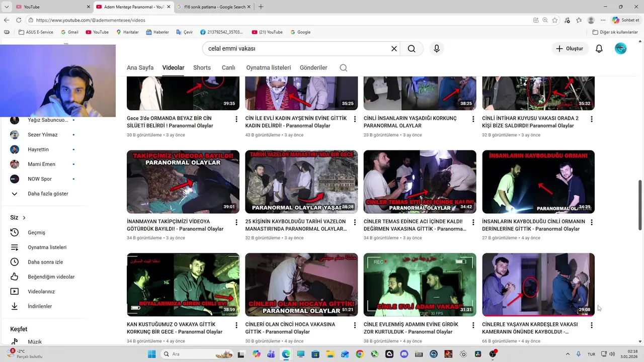Open options menu for CİNLİ İNTİHAR KUYUSU video
Screen dimensions: 644x362
tap(592, 119)
